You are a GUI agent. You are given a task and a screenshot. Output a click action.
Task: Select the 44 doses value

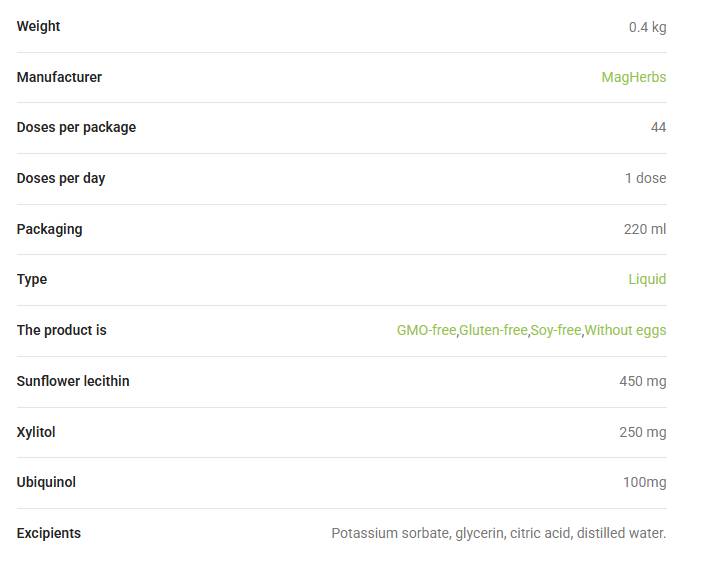point(658,128)
